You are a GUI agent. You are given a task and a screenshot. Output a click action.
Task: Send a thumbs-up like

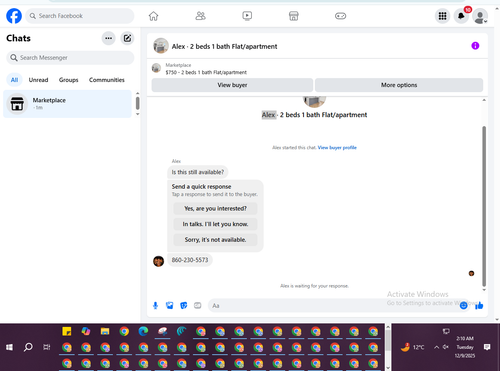(479, 305)
